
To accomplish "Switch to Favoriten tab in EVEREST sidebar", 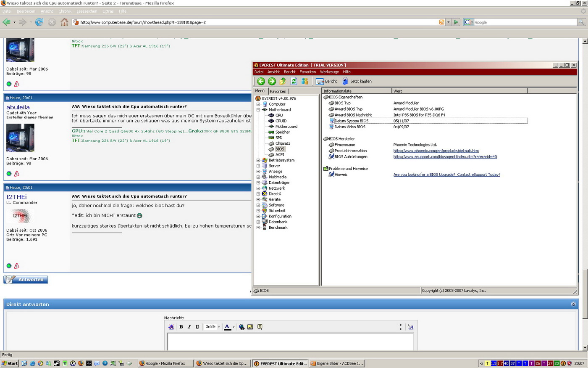I will coord(278,91).
